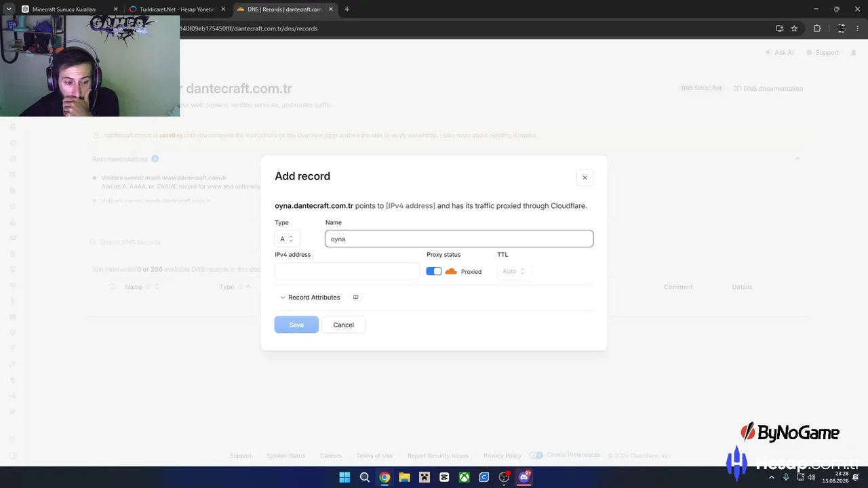This screenshot has width=868, height=488.
Task: Open the System Status footer link
Action: click(x=285, y=455)
